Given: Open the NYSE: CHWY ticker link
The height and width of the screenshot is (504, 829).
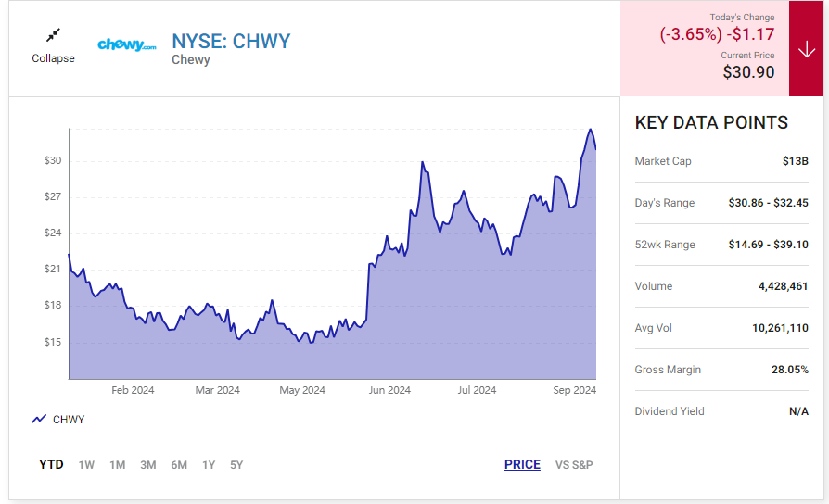Looking at the screenshot, I should click(x=231, y=41).
